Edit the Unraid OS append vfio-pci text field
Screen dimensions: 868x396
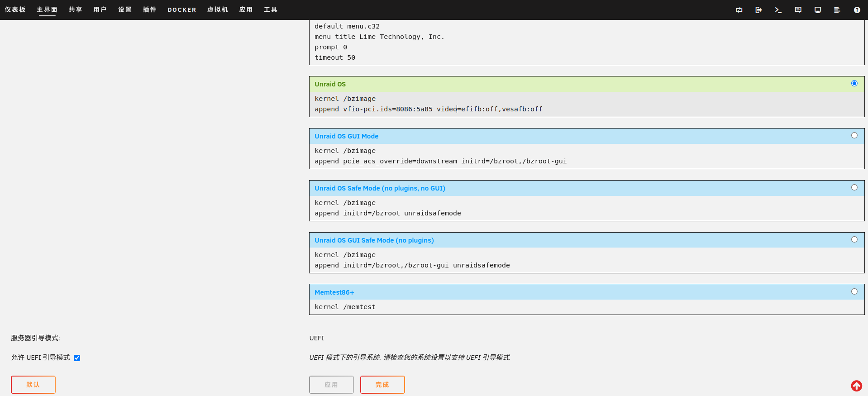587,104
